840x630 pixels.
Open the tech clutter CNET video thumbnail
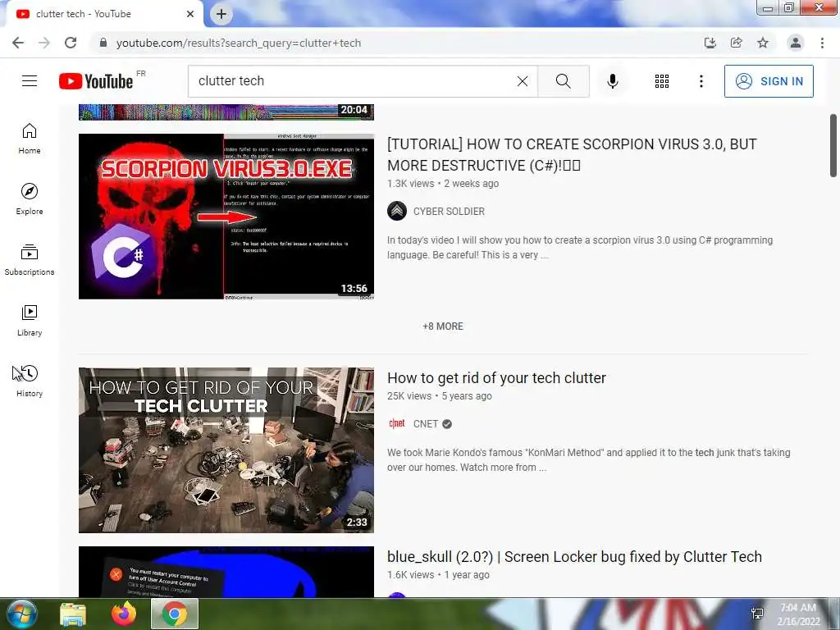point(226,450)
